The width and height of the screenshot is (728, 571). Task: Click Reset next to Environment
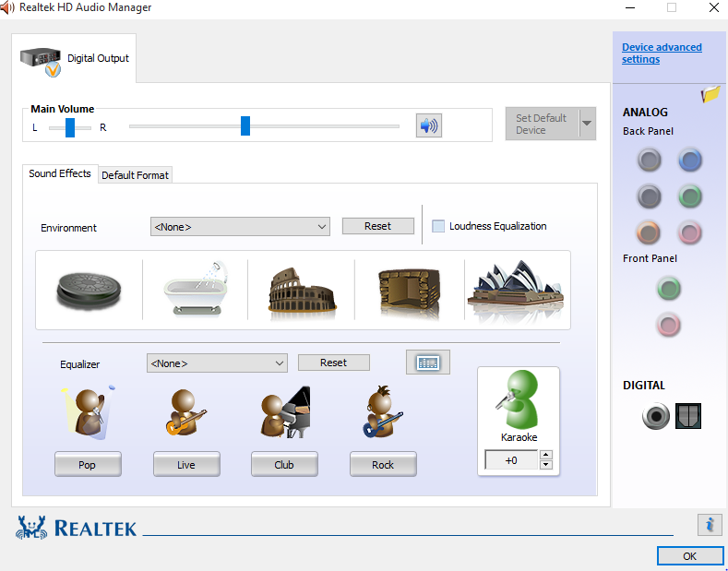(x=378, y=226)
